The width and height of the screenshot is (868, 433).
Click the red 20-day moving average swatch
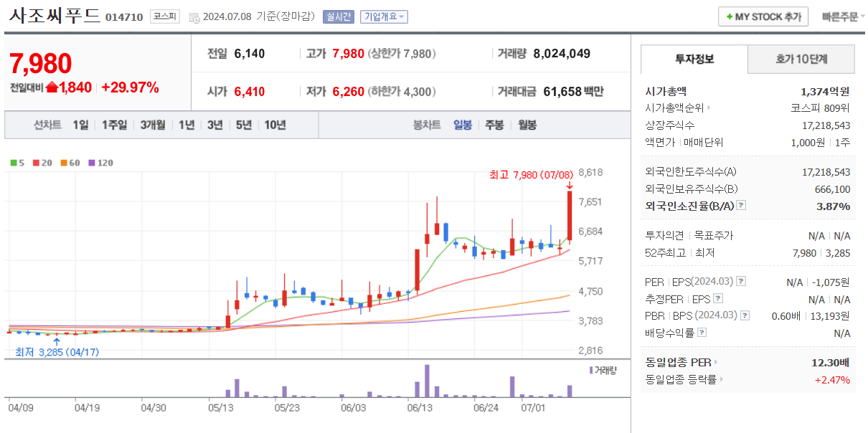pyautogui.click(x=35, y=163)
